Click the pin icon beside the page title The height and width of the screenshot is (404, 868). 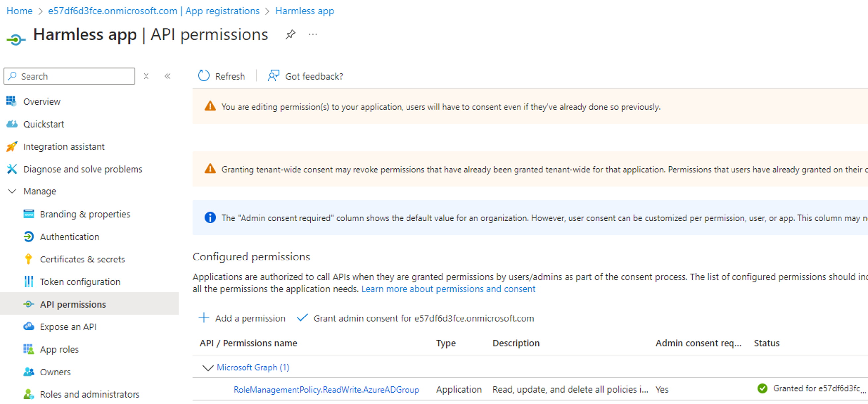[x=290, y=34]
